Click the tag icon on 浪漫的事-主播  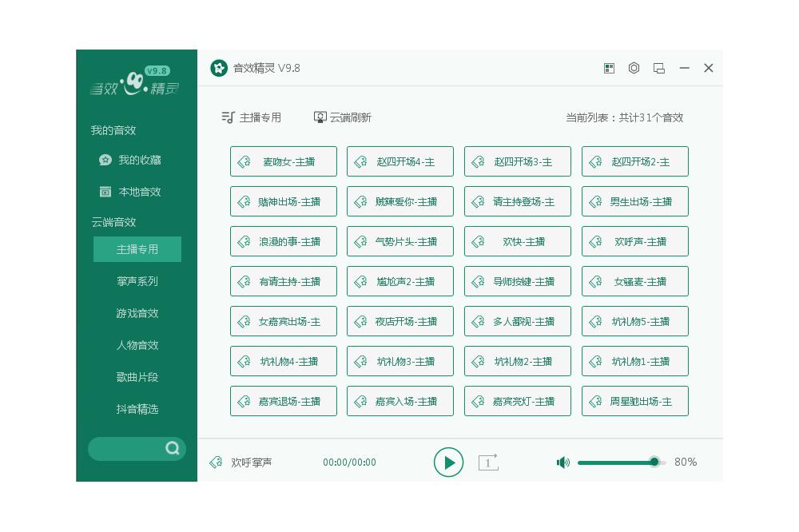[x=244, y=241]
